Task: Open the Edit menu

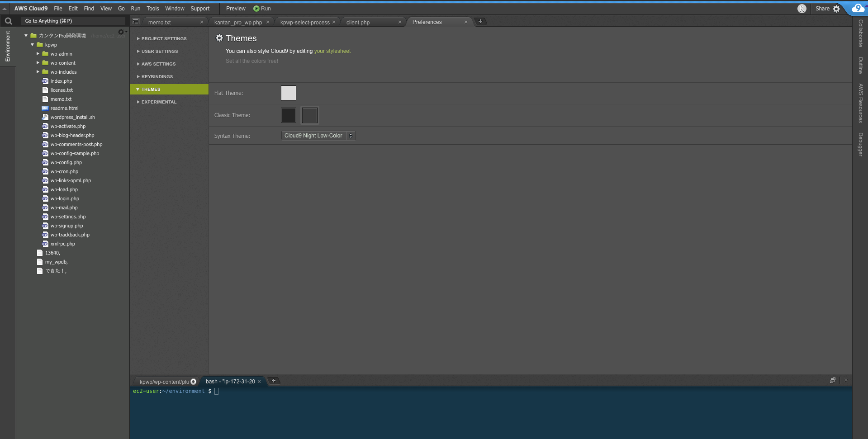Action: pyautogui.click(x=73, y=9)
